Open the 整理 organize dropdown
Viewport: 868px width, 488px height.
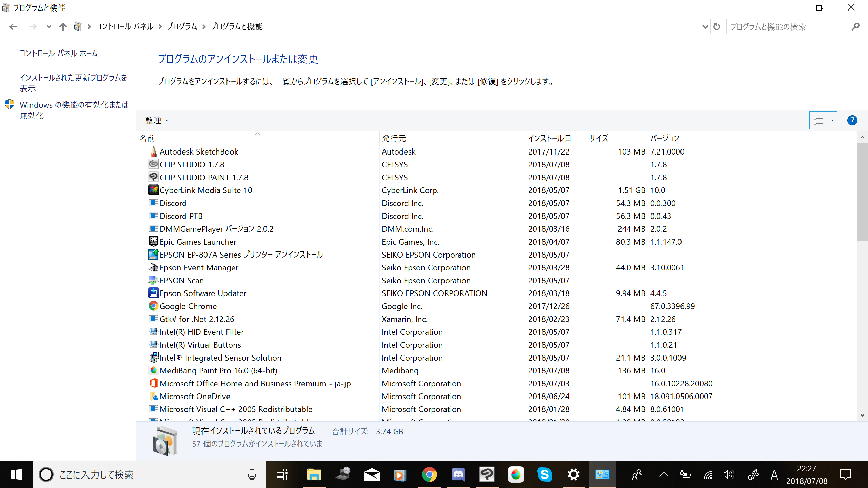[156, 121]
